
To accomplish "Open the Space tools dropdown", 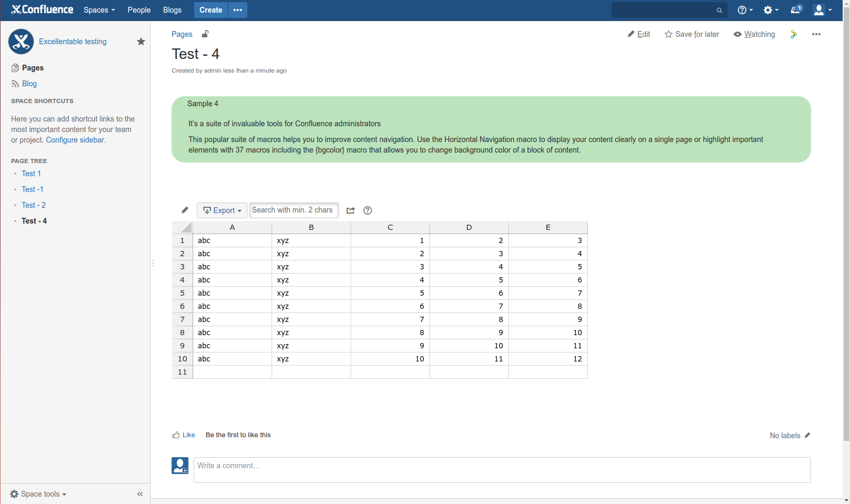I will [x=37, y=494].
